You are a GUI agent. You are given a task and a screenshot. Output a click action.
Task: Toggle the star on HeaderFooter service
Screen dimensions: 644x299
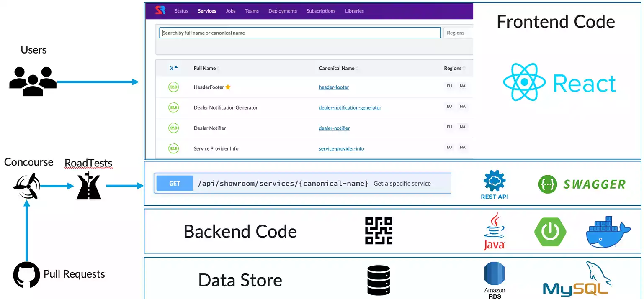click(228, 87)
